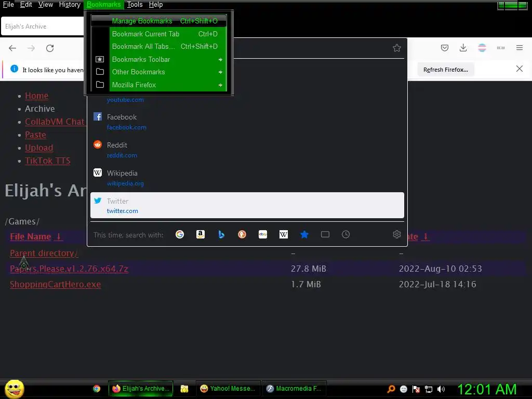Search in bookmarks star icon

[304, 234]
